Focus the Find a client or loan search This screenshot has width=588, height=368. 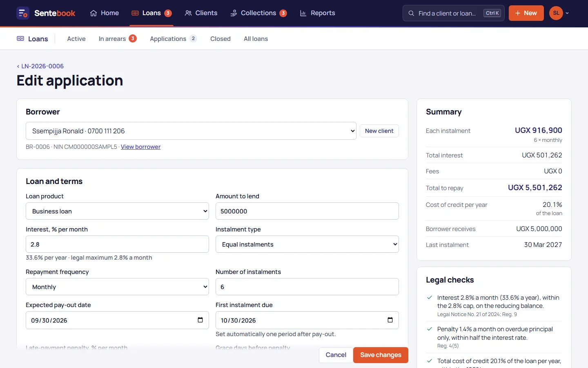[454, 13]
